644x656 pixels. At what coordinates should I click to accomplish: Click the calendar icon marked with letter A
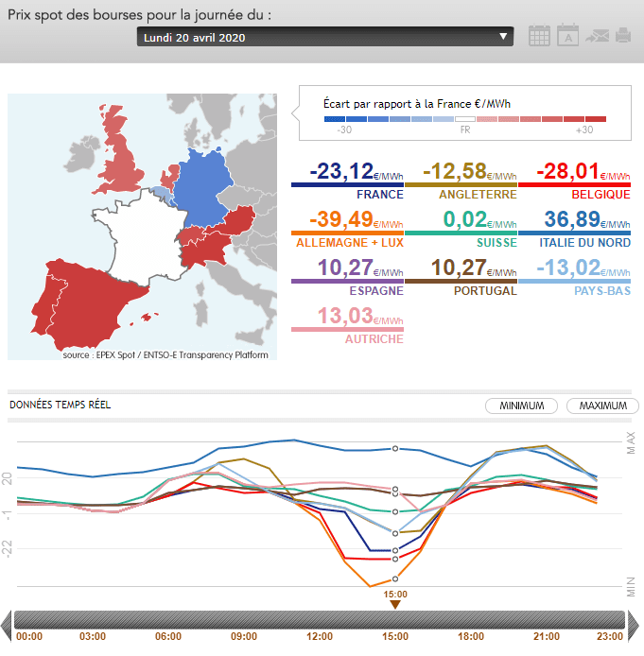567,36
